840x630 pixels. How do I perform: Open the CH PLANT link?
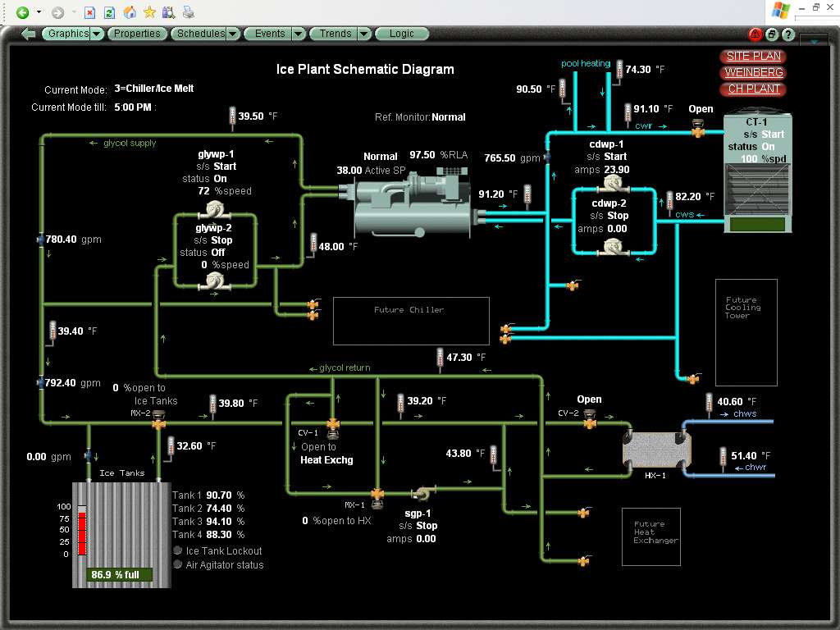[753, 89]
